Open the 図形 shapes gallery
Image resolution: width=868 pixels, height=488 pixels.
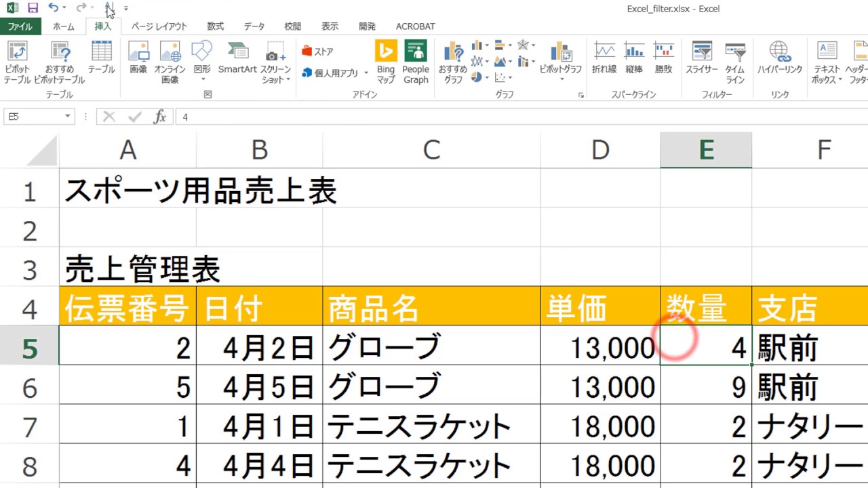coord(202,62)
